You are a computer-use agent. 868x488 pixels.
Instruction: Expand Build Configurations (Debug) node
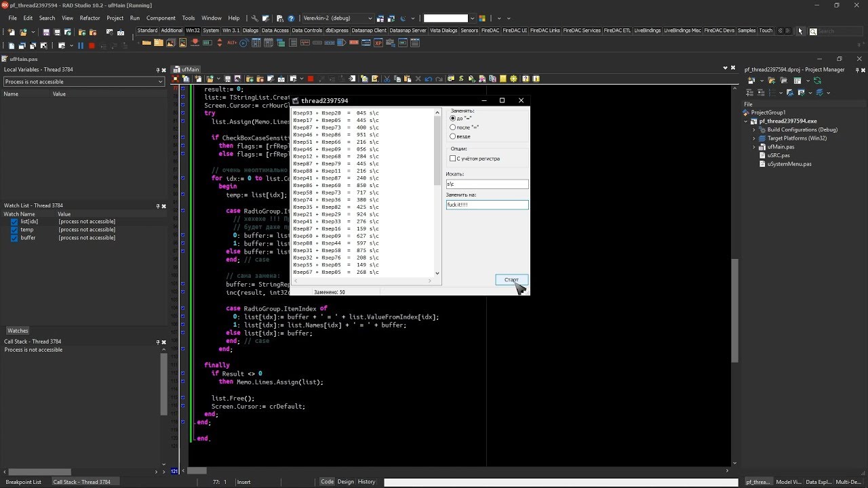point(754,129)
